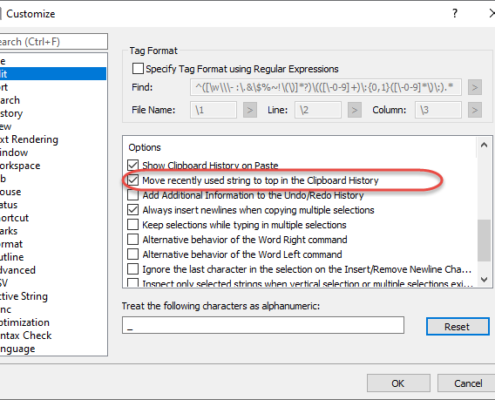The image size is (495, 400).
Task: Click the help question mark icon
Action: click(455, 14)
